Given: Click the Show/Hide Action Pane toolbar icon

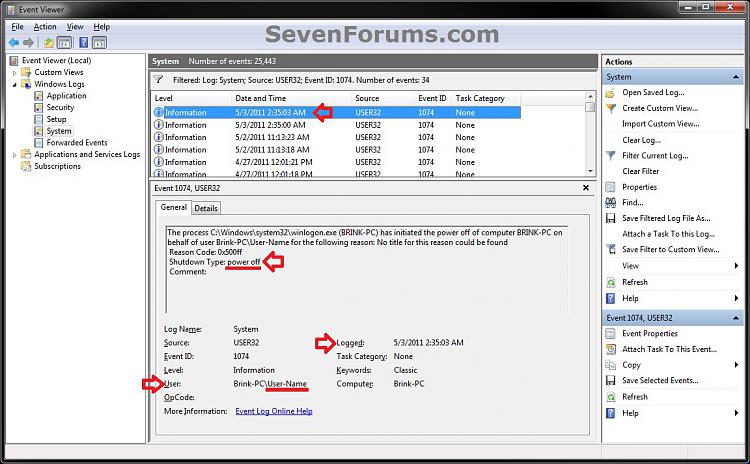Looking at the screenshot, I should (99, 43).
